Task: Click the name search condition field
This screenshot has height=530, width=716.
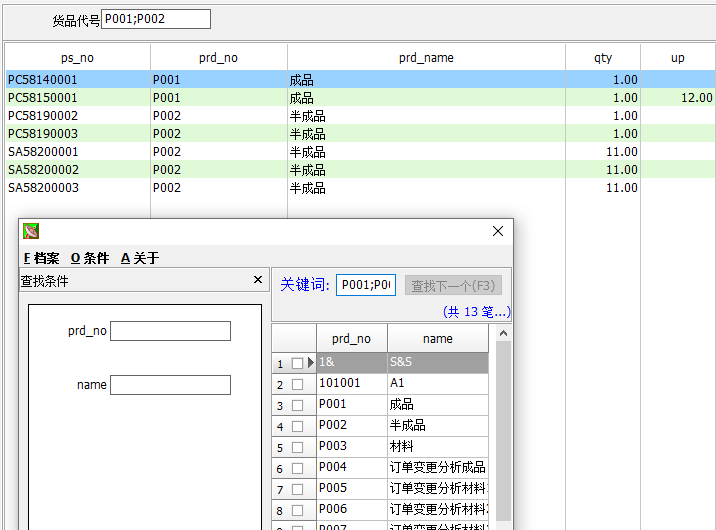Action: (170, 385)
